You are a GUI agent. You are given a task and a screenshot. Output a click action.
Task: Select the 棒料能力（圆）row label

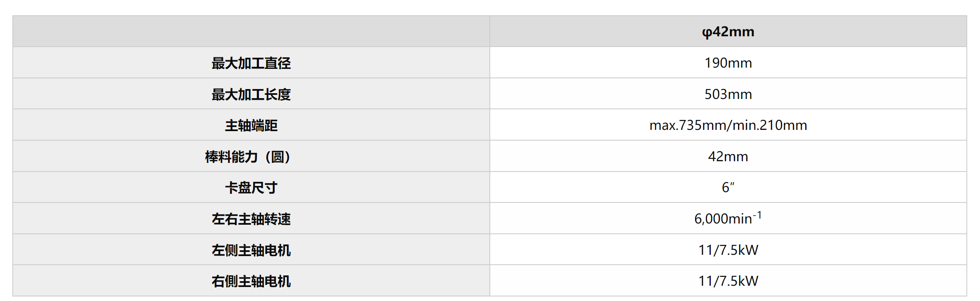[x=248, y=157]
